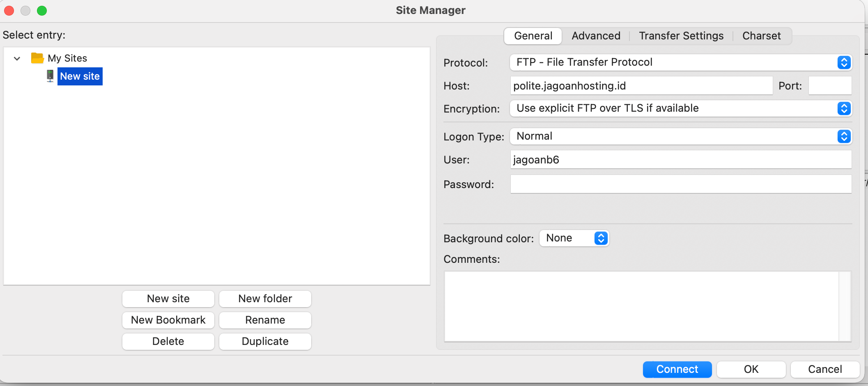Open the Protocol dropdown

pos(680,62)
